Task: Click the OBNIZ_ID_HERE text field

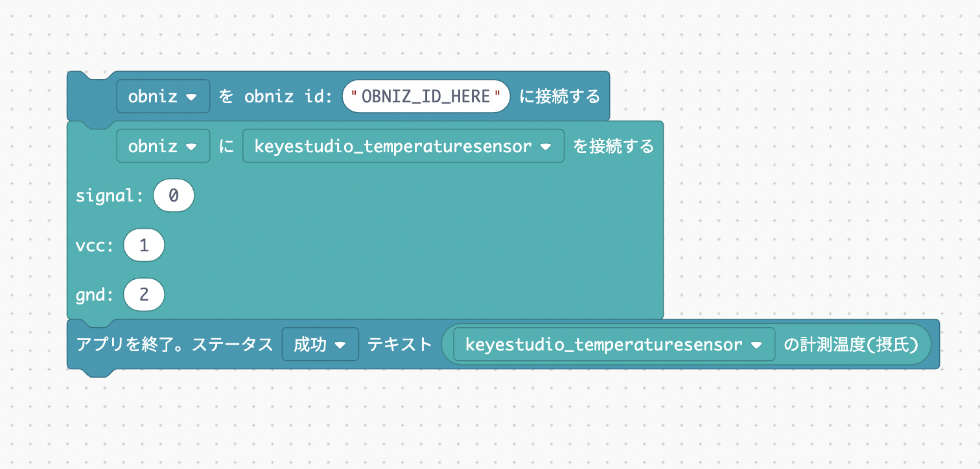Action: click(425, 96)
